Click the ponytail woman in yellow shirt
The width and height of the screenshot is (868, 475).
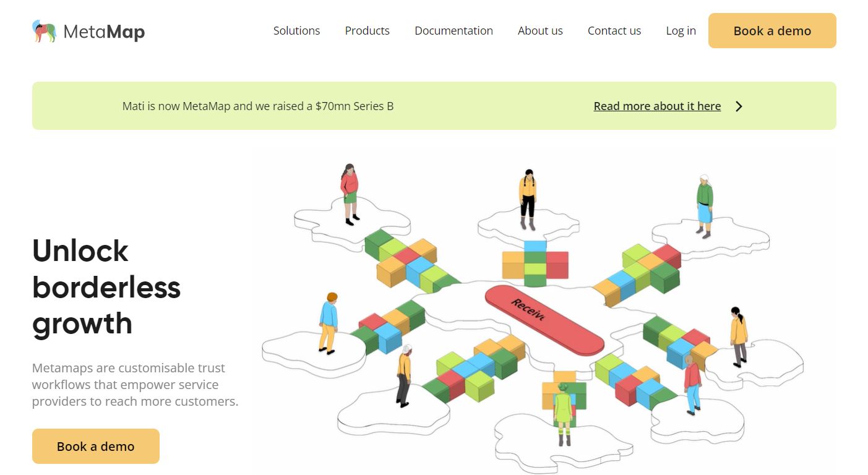pyautogui.click(x=738, y=336)
